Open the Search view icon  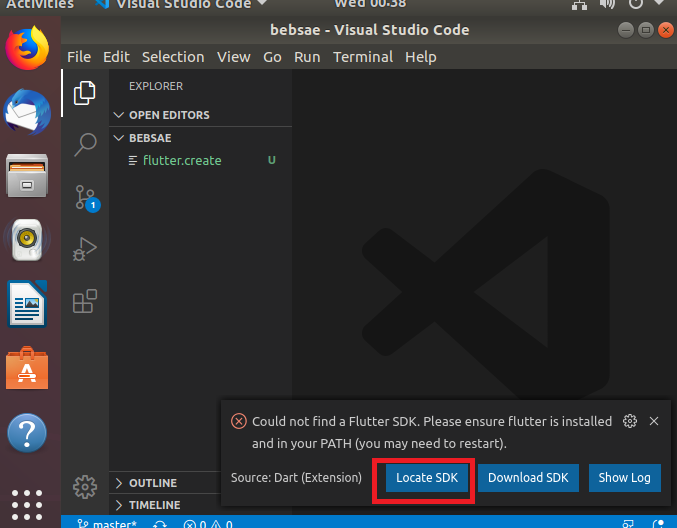tap(85, 145)
